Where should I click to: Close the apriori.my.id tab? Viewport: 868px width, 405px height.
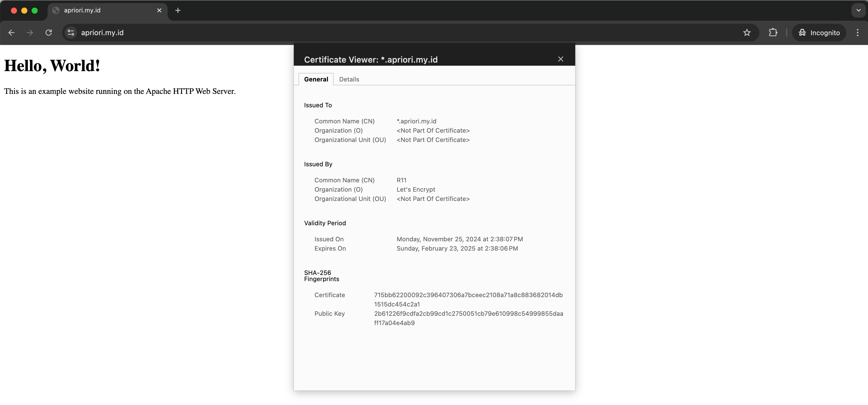[x=159, y=10]
